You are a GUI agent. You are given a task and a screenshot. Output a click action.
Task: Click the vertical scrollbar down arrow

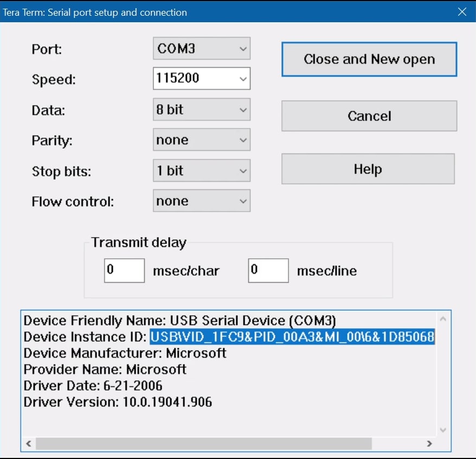(442, 430)
